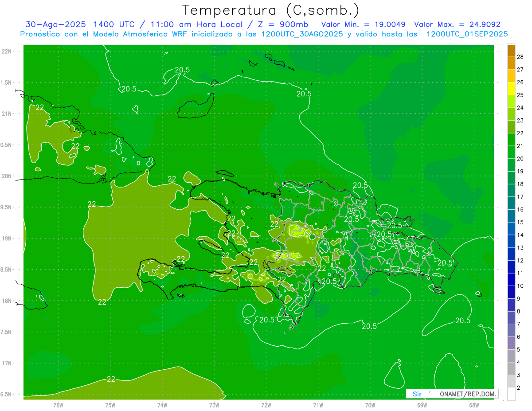Viewport: 532px width, 411px height.
Task: Click the '70W' longitude axis label
Action: coord(370,405)
